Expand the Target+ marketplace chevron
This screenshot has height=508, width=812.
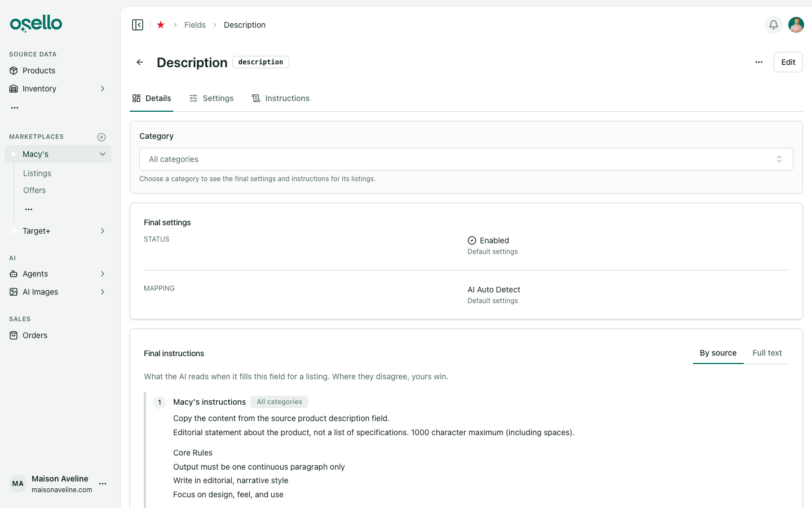tap(103, 231)
